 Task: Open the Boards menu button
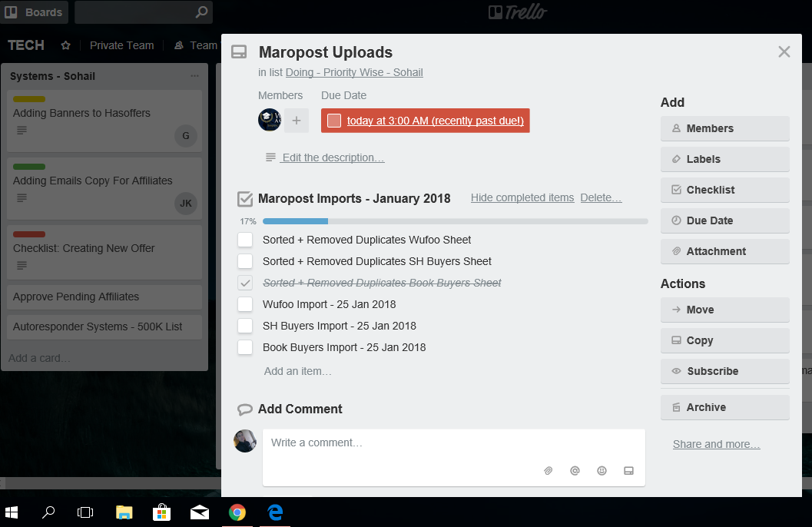pos(34,12)
